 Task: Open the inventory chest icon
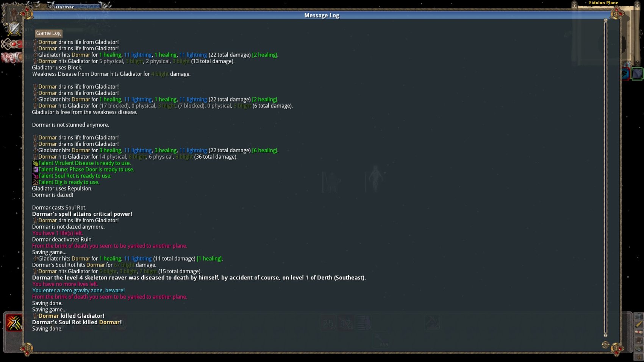(x=639, y=316)
